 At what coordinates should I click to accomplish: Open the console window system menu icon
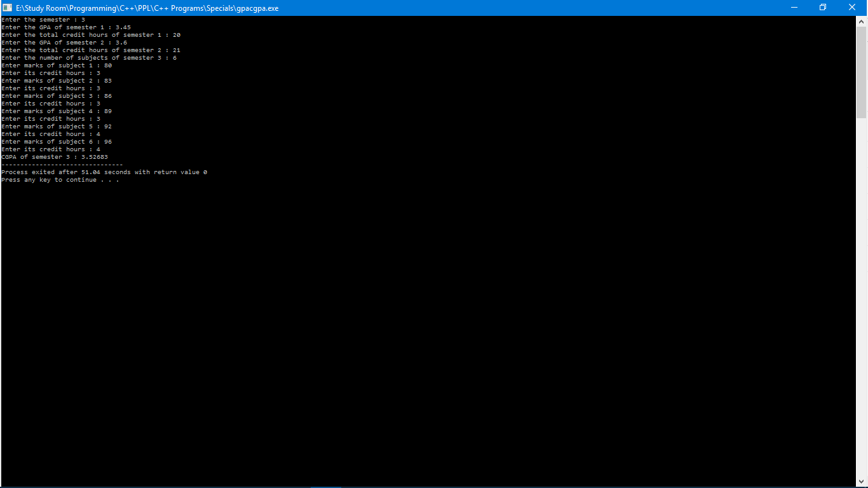click(8, 8)
